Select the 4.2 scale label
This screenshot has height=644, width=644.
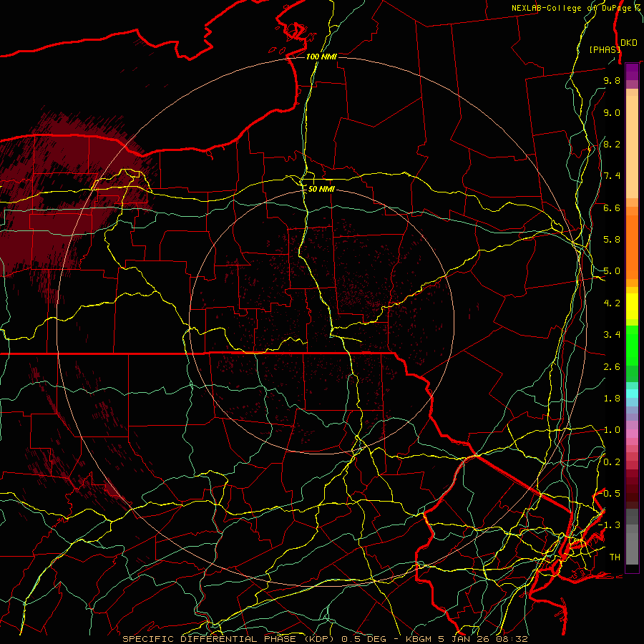click(x=612, y=303)
